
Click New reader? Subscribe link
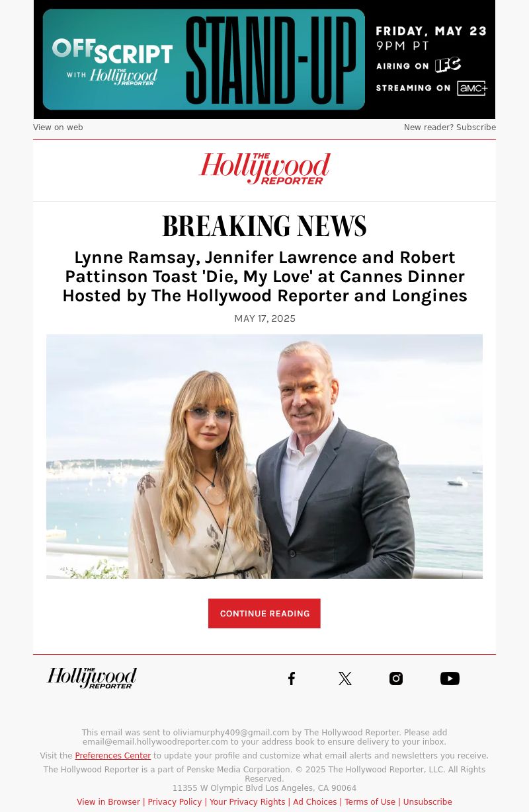[x=450, y=128]
